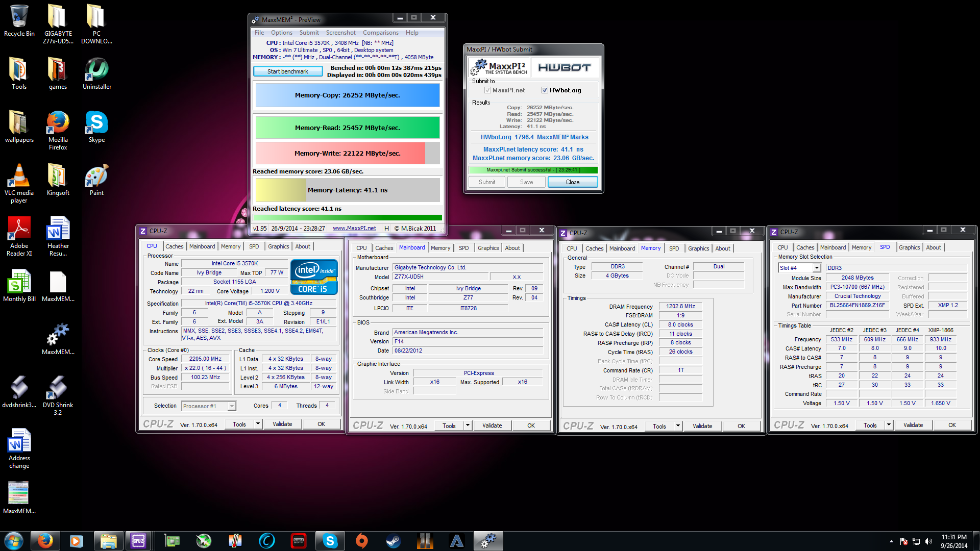Click the Windows Start orb
This screenshot has height=551, width=980.
click(14, 541)
